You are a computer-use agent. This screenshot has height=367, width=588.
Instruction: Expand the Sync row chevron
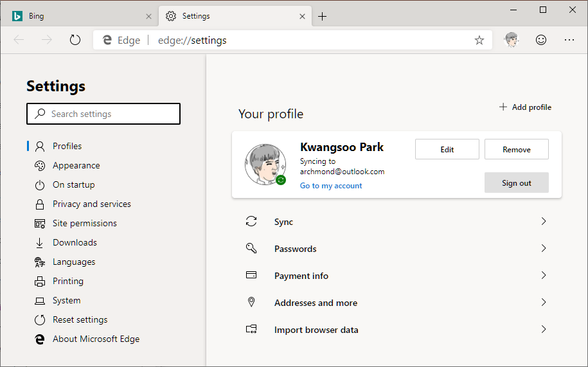(544, 222)
